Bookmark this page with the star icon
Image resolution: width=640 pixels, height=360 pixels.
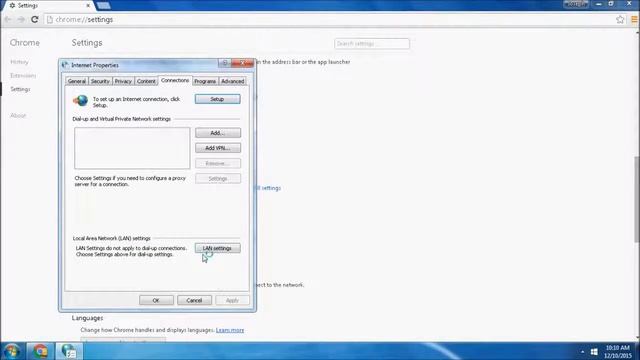click(620, 19)
